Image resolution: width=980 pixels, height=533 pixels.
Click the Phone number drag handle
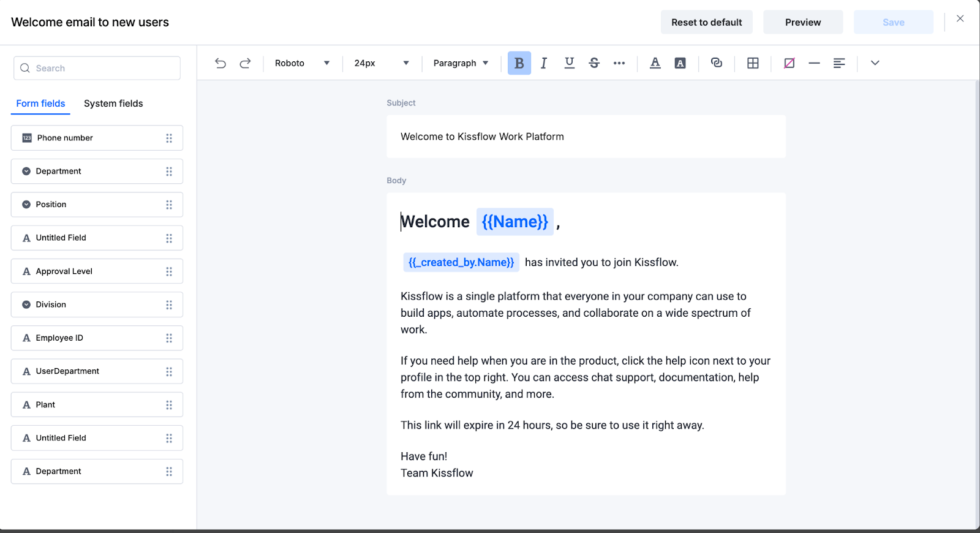(x=169, y=138)
